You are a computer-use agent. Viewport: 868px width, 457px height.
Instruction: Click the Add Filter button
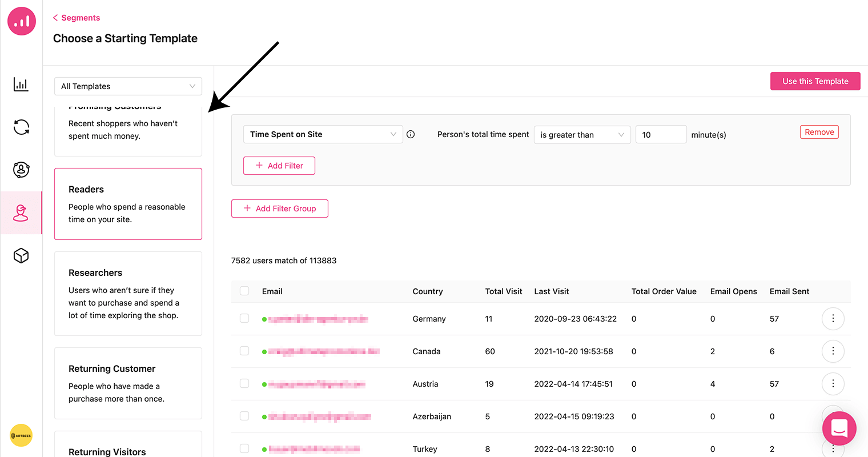pos(279,166)
